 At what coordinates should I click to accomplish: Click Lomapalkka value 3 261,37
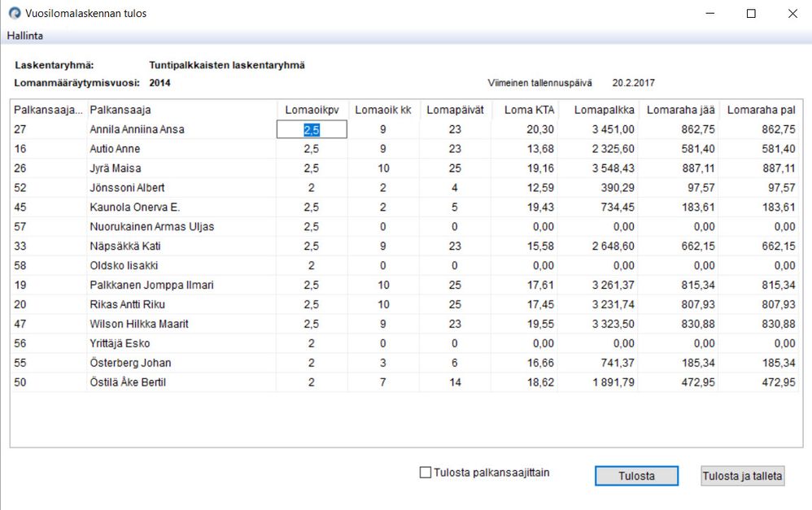(x=613, y=285)
